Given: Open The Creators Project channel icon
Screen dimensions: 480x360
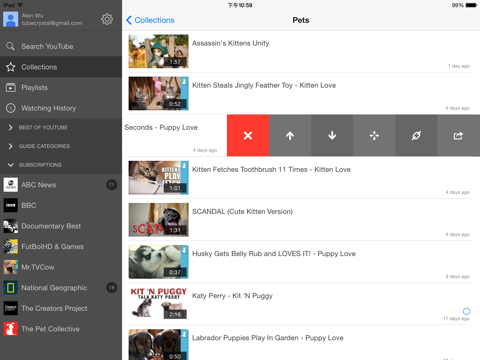Looking at the screenshot, I should [11, 308].
